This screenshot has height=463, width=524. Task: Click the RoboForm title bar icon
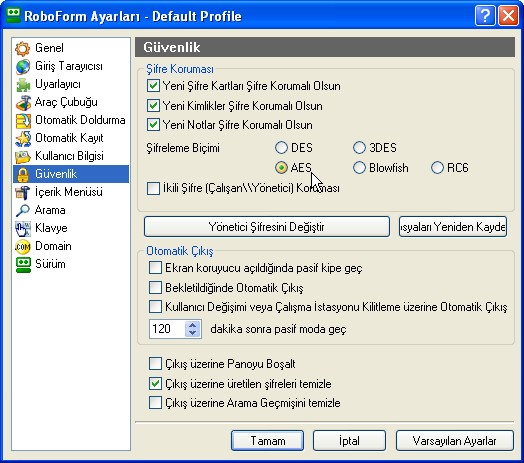click(13, 16)
